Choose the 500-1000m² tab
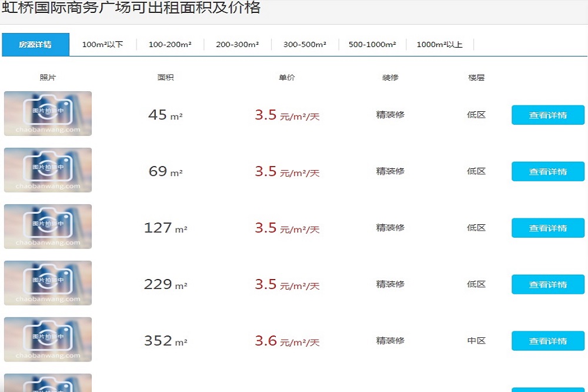The height and width of the screenshot is (392, 588). tap(372, 44)
